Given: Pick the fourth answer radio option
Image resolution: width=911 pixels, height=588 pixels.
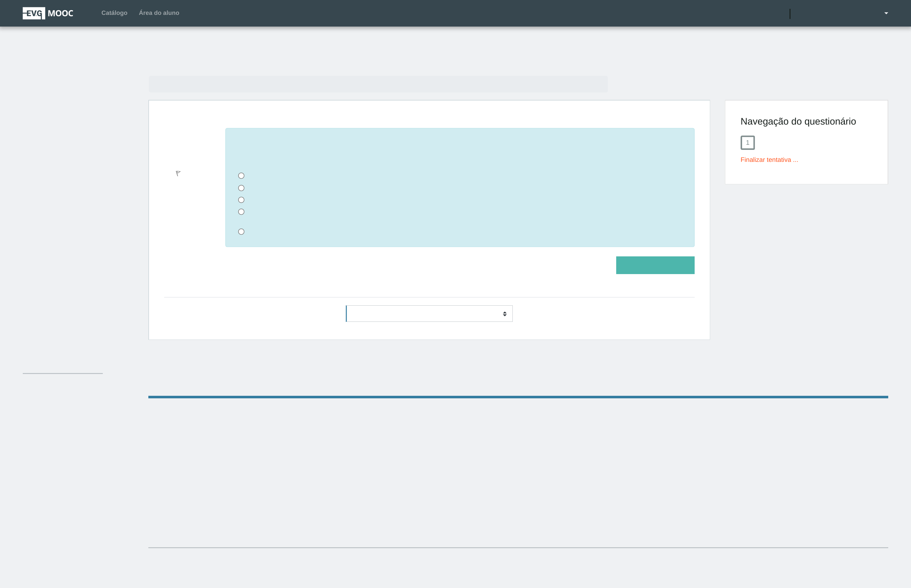Looking at the screenshot, I should [241, 211].
